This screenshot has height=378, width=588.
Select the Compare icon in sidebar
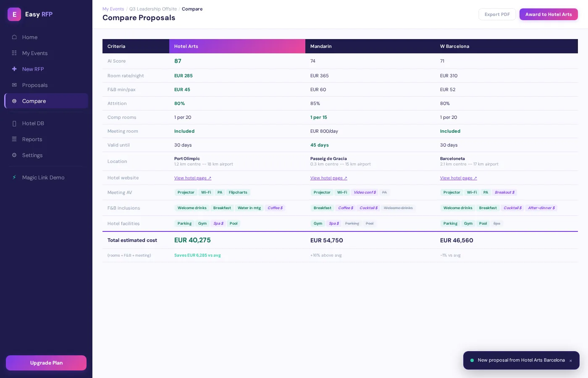[x=14, y=101]
